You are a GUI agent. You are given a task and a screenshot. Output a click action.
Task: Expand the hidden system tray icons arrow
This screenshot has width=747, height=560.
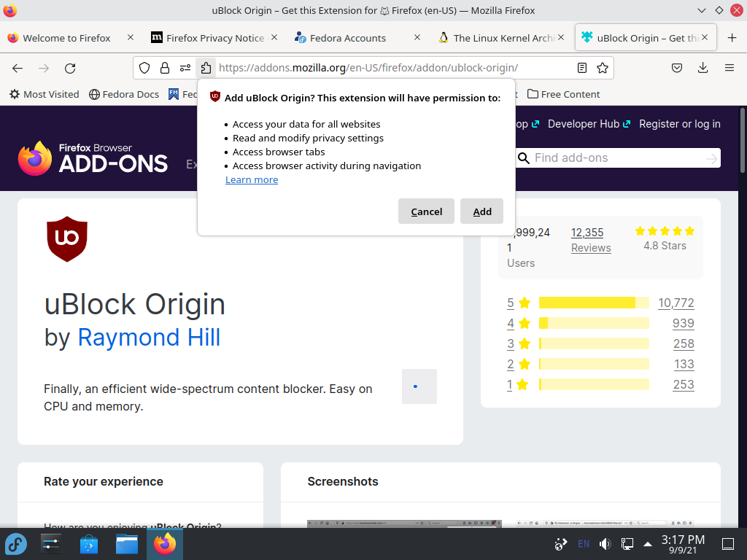648,544
